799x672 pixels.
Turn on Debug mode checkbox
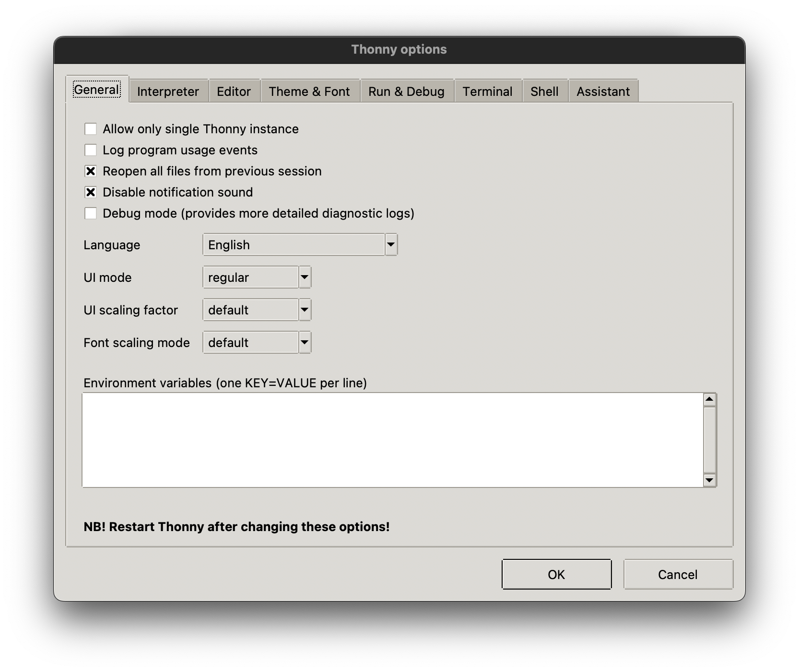coord(91,213)
